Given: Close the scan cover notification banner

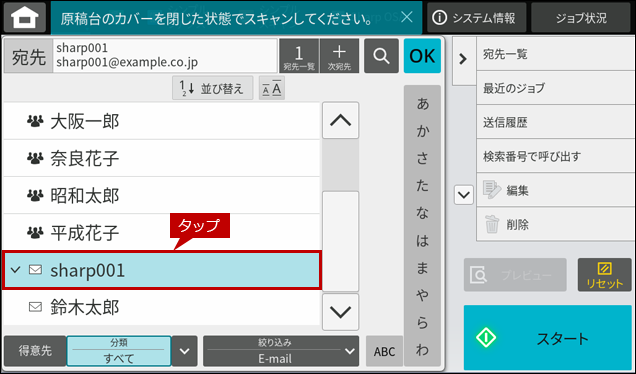Looking at the screenshot, I should [406, 17].
